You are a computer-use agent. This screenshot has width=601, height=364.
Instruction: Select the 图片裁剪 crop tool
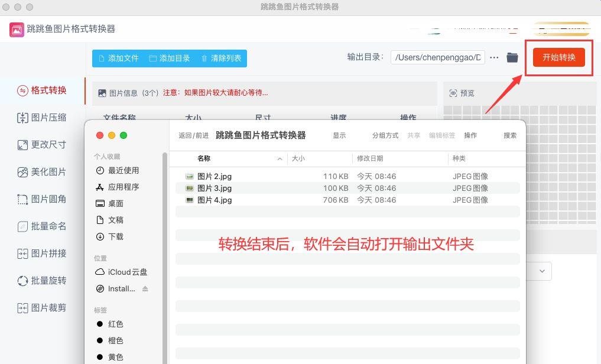pyautogui.click(x=41, y=308)
